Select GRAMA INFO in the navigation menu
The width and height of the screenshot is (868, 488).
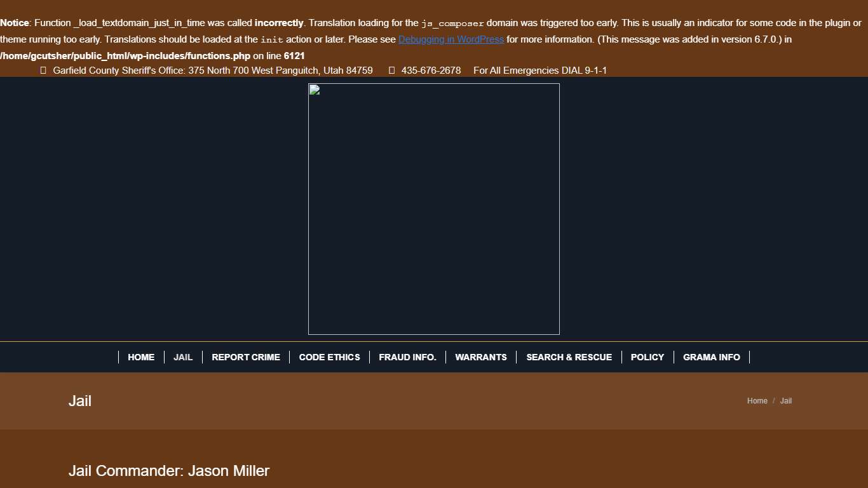point(711,357)
